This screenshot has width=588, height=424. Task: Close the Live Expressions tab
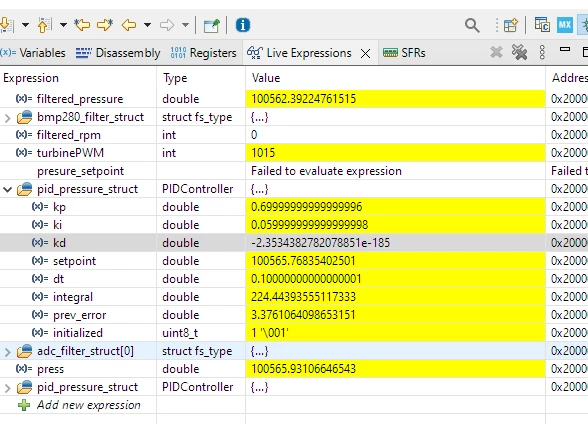click(x=365, y=54)
